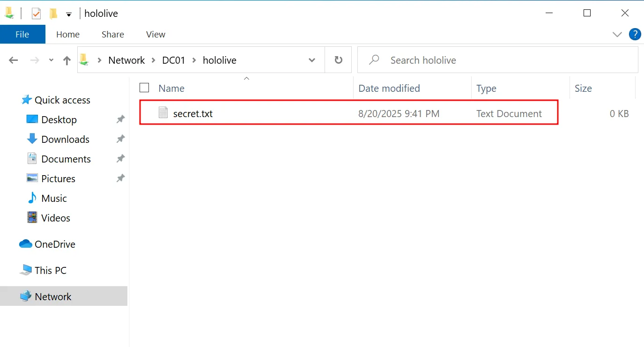Sort by the Name column header
Image resolution: width=644 pixels, height=347 pixels.
(x=171, y=88)
